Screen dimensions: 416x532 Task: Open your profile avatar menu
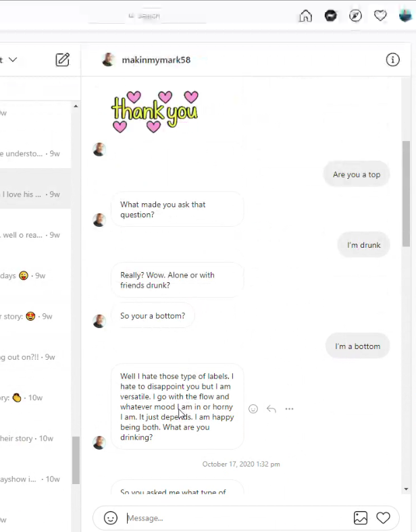coord(405,16)
